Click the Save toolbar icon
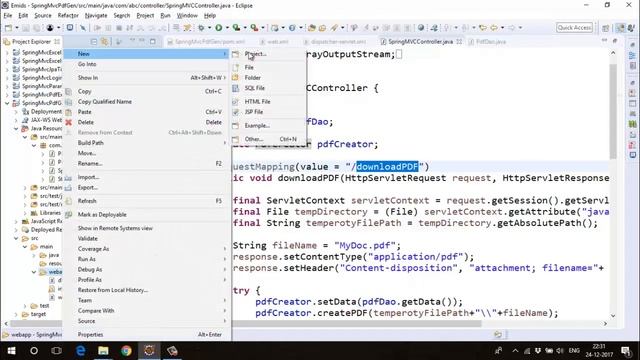The height and width of the screenshot is (360, 640). 25,28
